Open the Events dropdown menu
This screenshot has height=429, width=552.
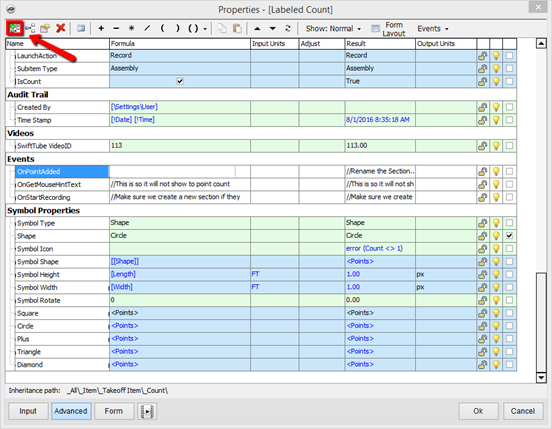coord(433,29)
